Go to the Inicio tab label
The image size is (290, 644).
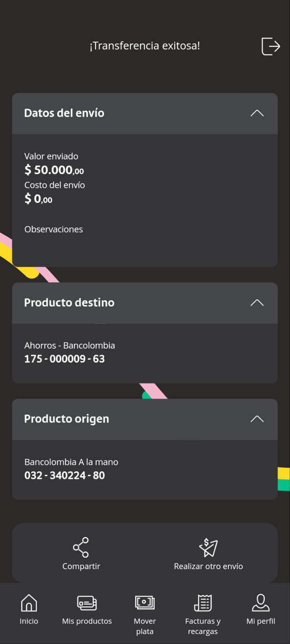[29, 621]
